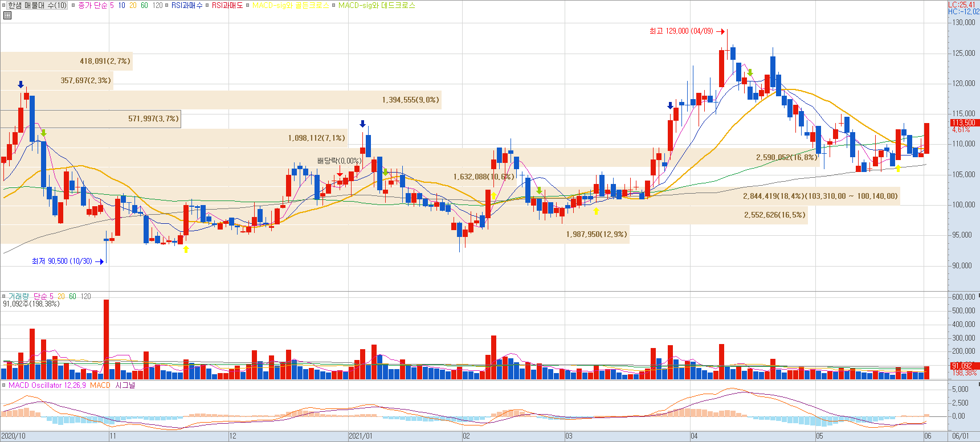The height and width of the screenshot is (442, 980).
Task: Click the 130,000 price axis label
Action: tap(964, 23)
